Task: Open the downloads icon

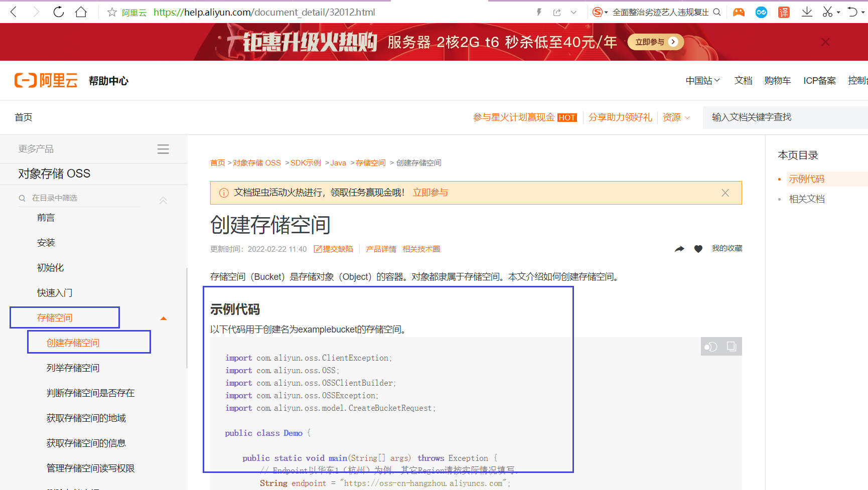Action: pos(807,12)
